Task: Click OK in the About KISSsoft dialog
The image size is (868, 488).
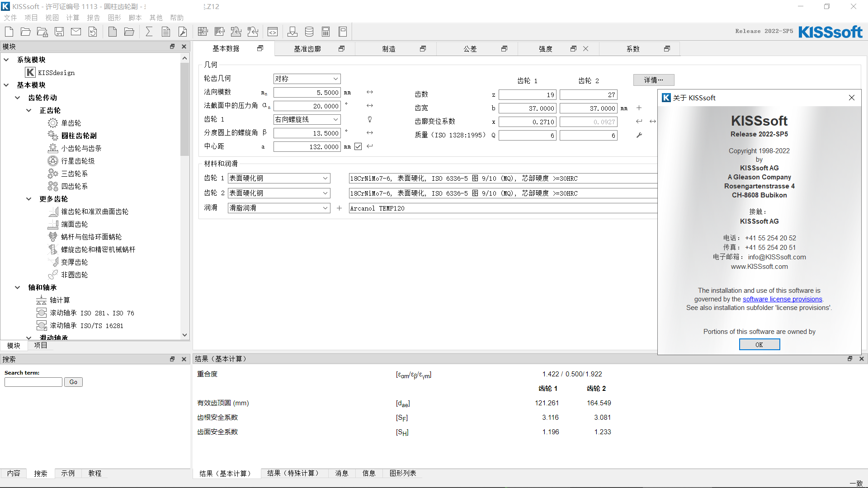Action: click(x=759, y=345)
